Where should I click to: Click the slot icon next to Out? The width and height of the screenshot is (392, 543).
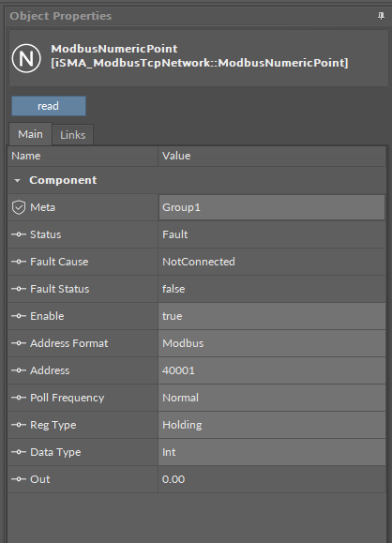click(x=19, y=479)
